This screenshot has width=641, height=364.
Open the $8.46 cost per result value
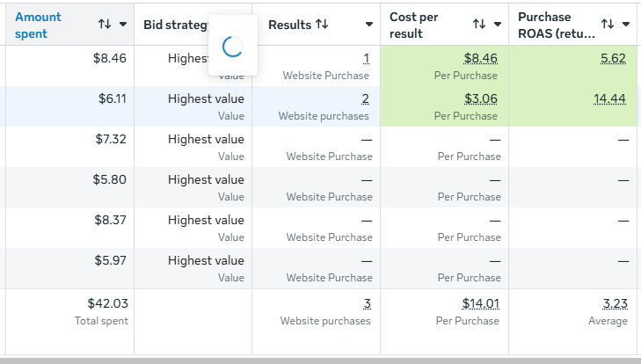480,58
